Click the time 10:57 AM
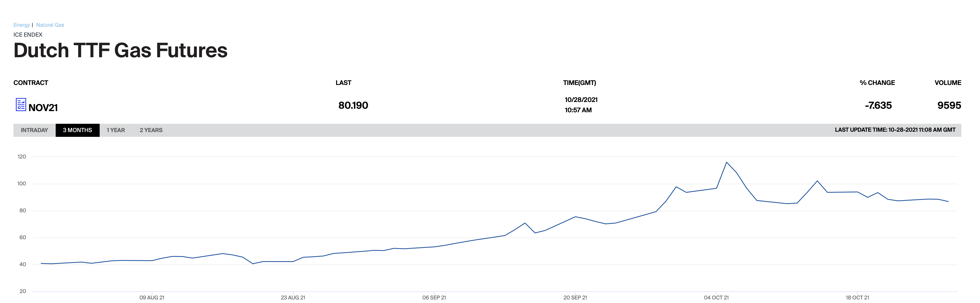Screen dimensions: 980x303 coord(578,110)
